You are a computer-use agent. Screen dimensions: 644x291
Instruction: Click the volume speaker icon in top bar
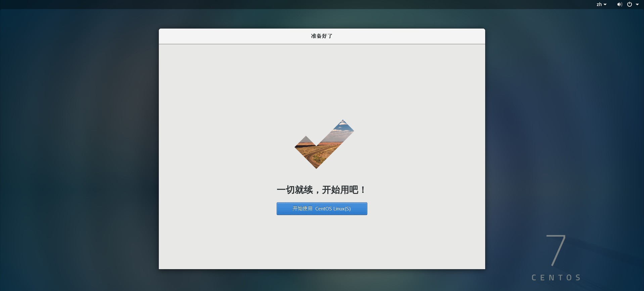click(x=619, y=4)
